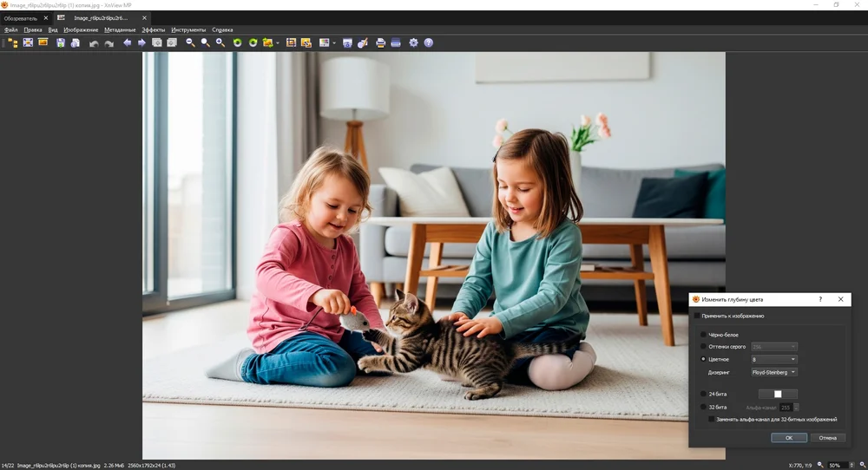Click the Save As toolbar icon
Viewport: 868px width, 470px height.
click(76, 42)
